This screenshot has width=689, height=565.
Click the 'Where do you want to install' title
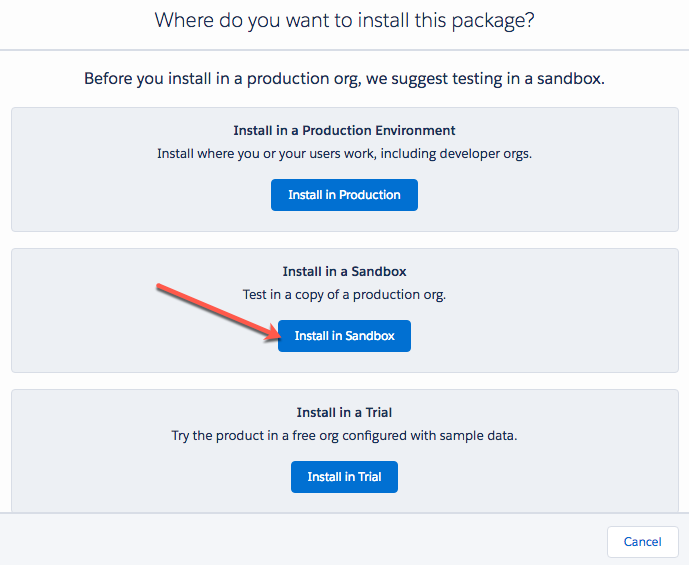(x=344, y=21)
